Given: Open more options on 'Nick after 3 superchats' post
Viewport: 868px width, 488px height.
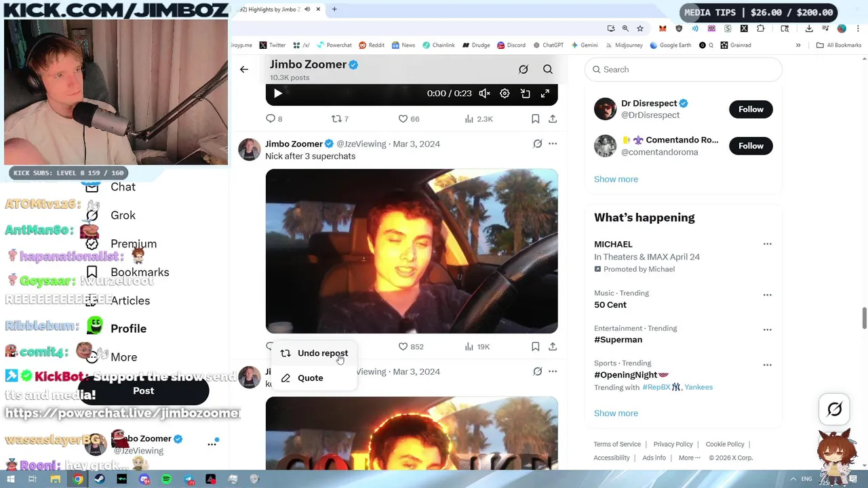Looking at the screenshot, I should coord(553,144).
